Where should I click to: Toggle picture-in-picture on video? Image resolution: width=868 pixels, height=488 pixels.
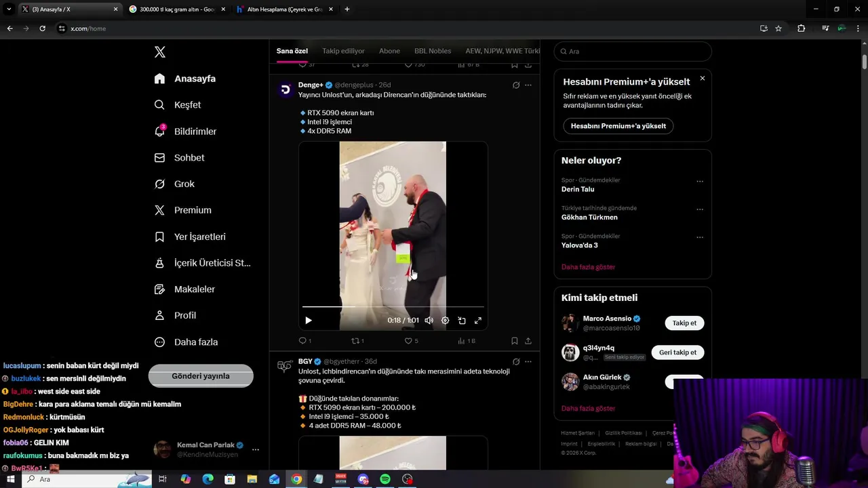pos(462,321)
